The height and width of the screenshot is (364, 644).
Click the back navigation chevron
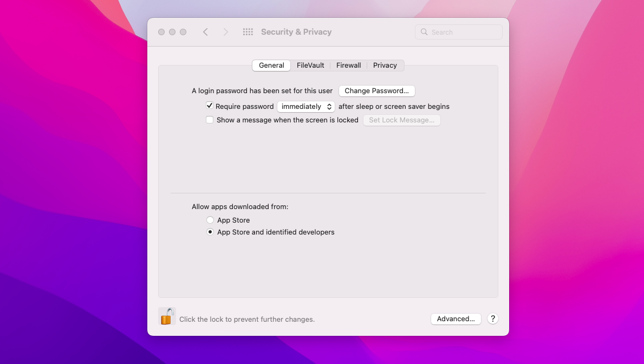click(x=205, y=31)
